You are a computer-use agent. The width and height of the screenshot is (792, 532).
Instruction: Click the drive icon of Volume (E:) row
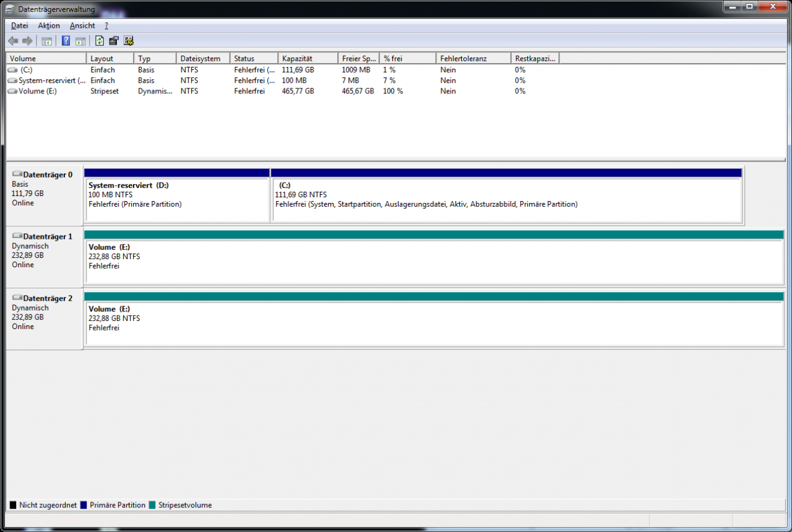12,91
